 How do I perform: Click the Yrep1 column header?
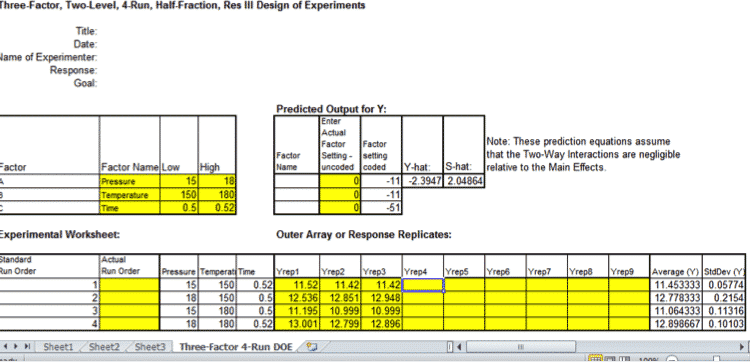pyautogui.click(x=297, y=266)
